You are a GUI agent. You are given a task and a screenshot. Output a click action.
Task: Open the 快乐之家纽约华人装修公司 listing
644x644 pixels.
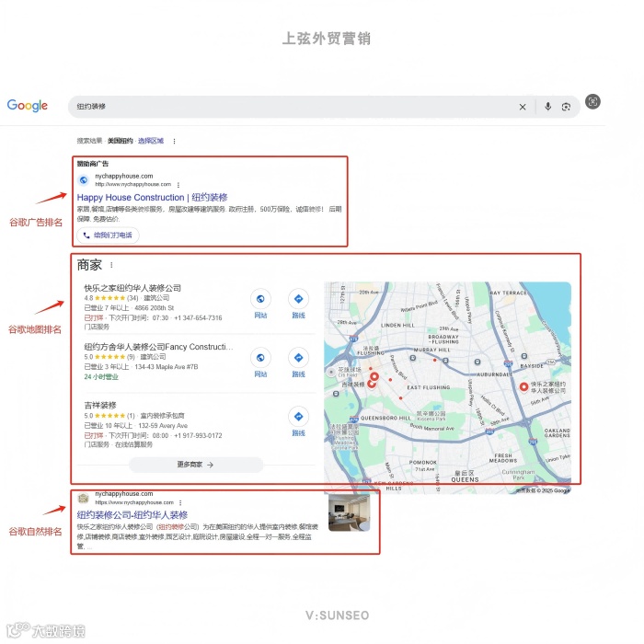[x=132, y=288]
